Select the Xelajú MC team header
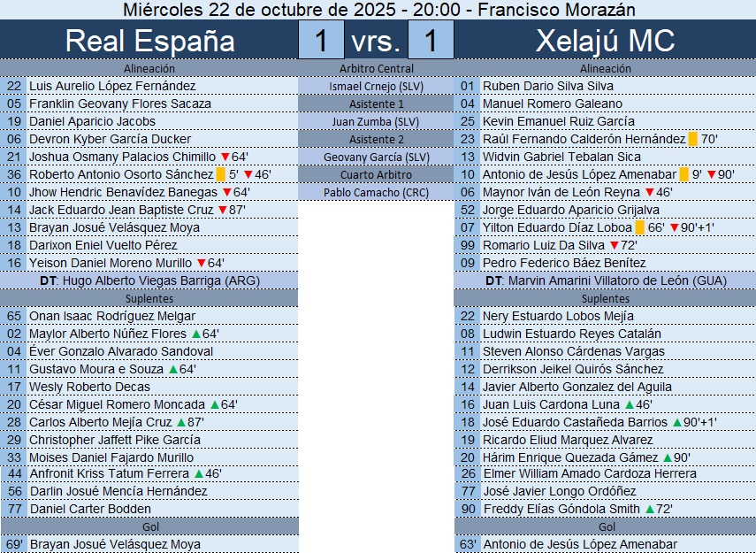The height and width of the screenshot is (553, 756). click(x=606, y=41)
